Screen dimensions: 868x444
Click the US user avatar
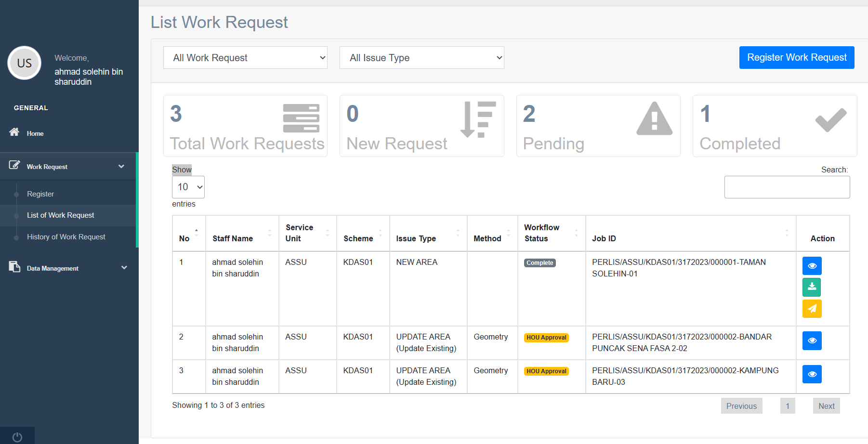click(x=24, y=63)
